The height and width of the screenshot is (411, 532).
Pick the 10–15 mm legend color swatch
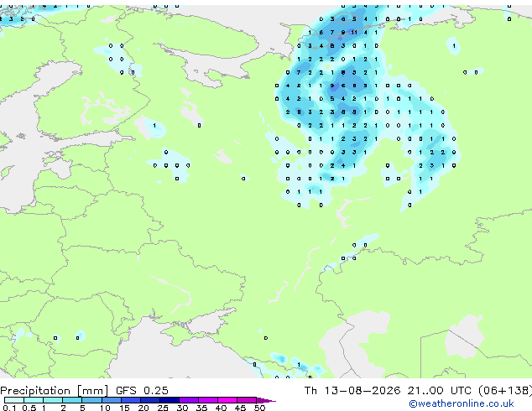(111, 400)
